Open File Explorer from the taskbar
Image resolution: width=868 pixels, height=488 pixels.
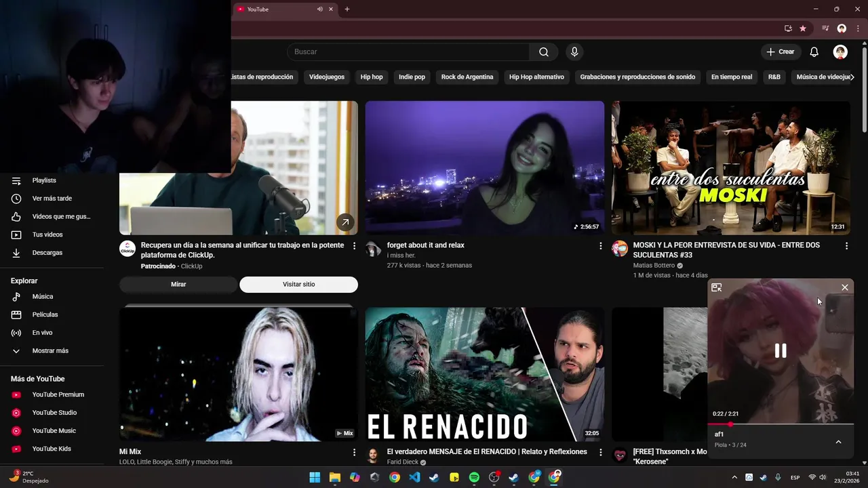coord(334,477)
